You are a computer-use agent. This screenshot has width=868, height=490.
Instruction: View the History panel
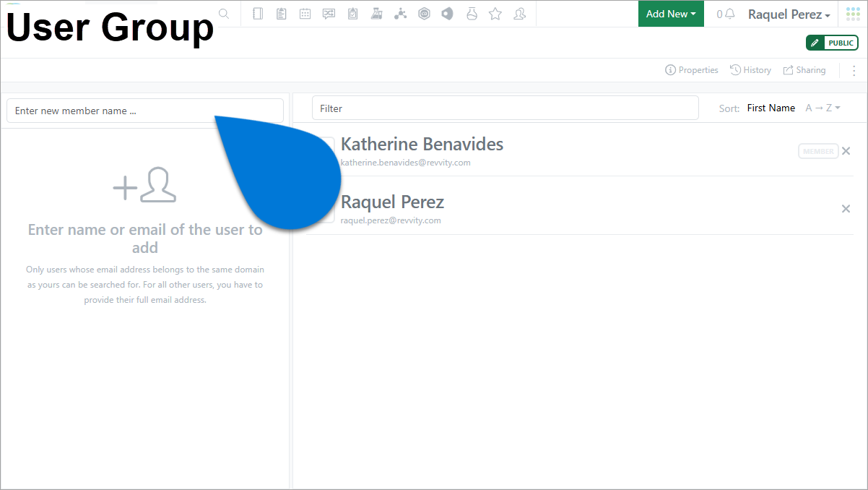(x=750, y=70)
